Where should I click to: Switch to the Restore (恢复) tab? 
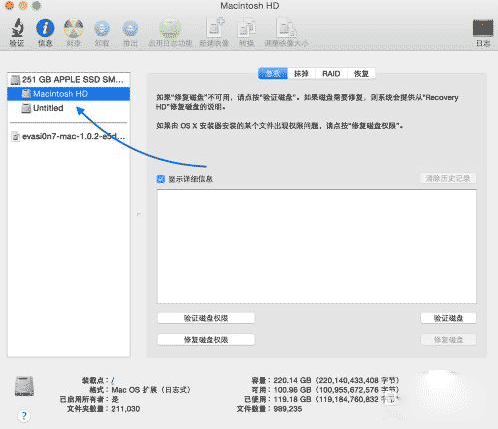(x=361, y=74)
